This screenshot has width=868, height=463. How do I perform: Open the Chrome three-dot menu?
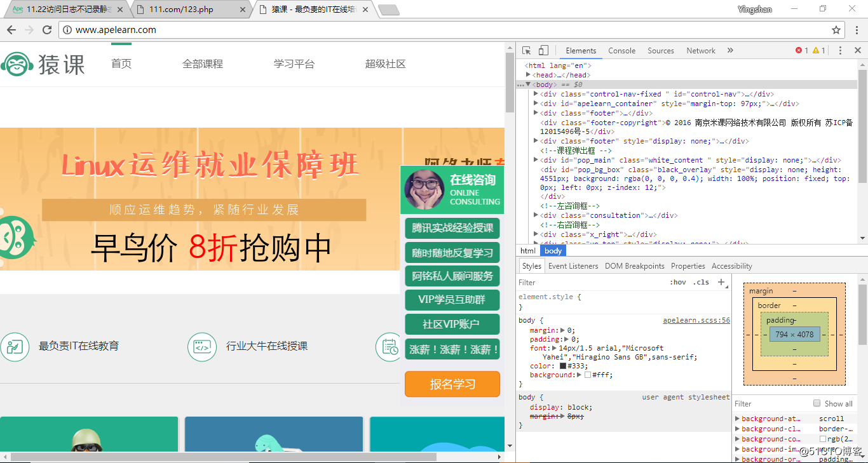(855, 30)
